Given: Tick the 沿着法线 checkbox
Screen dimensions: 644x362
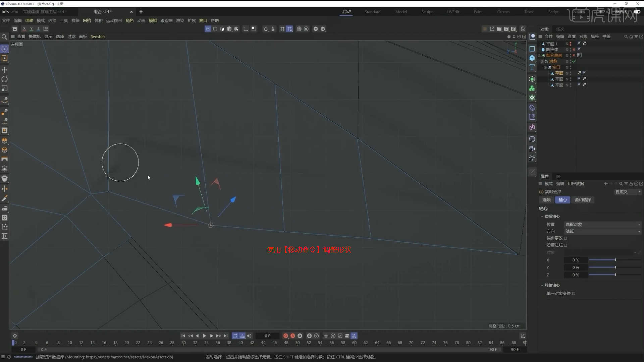Looking at the screenshot, I should click(x=566, y=245).
